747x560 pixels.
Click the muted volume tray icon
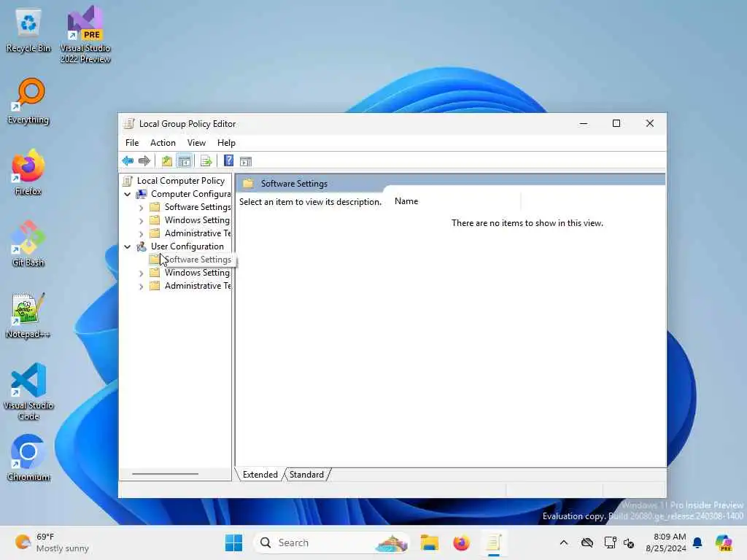coord(629,542)
